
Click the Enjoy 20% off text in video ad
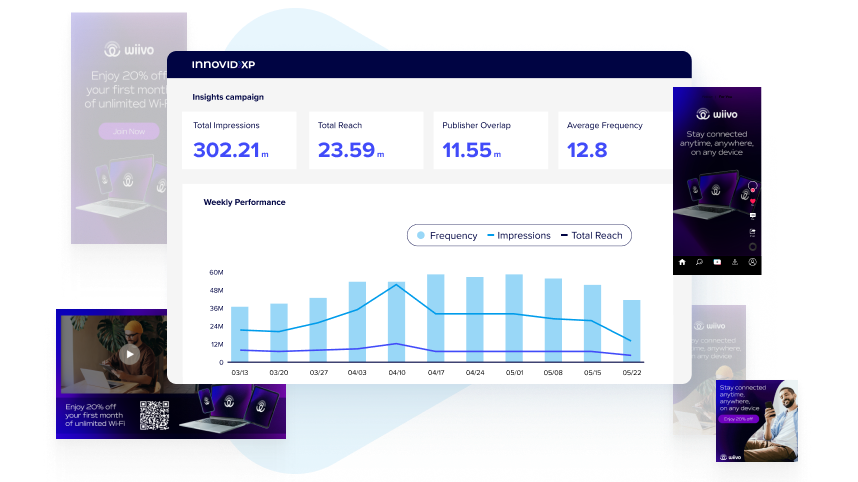click(x=95, y=415)
